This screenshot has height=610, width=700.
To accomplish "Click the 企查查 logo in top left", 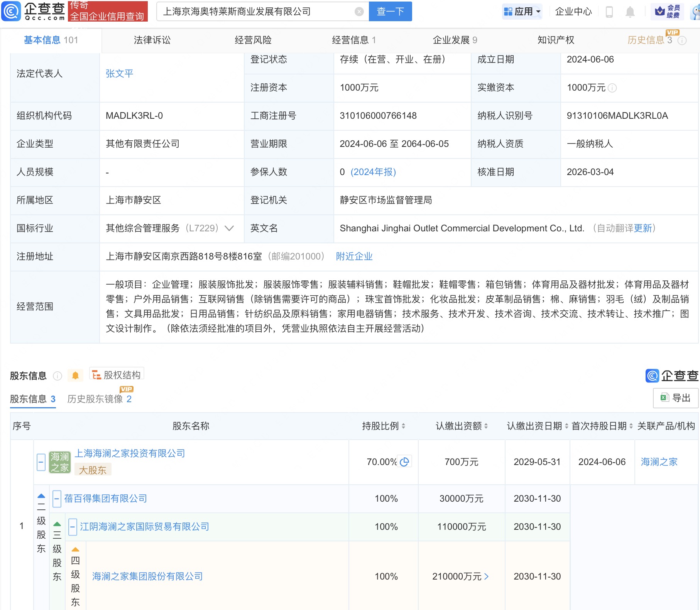I will 33,11.
